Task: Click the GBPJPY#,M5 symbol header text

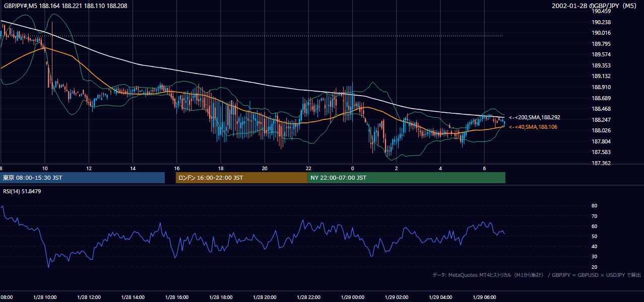Action: click(x=66, y=6)
